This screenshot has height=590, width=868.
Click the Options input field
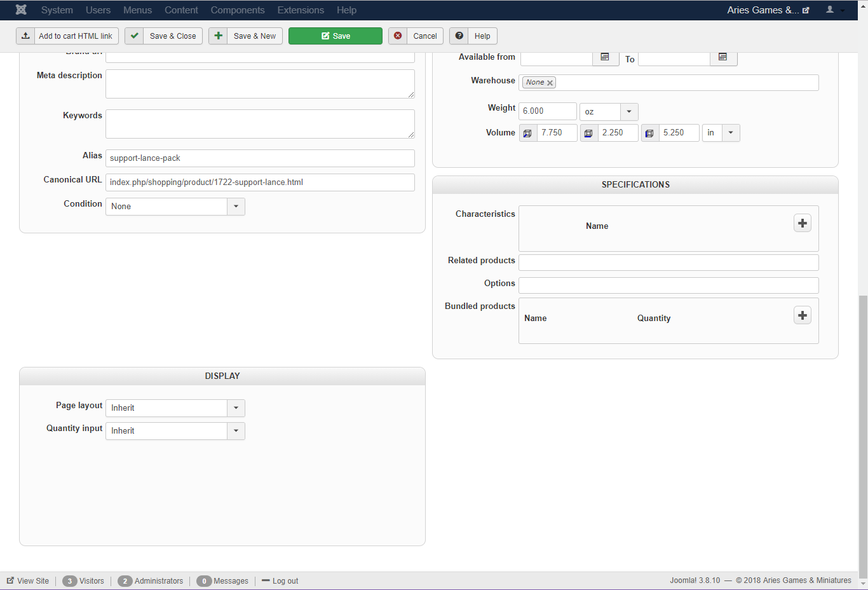click(x=668, y=285)
